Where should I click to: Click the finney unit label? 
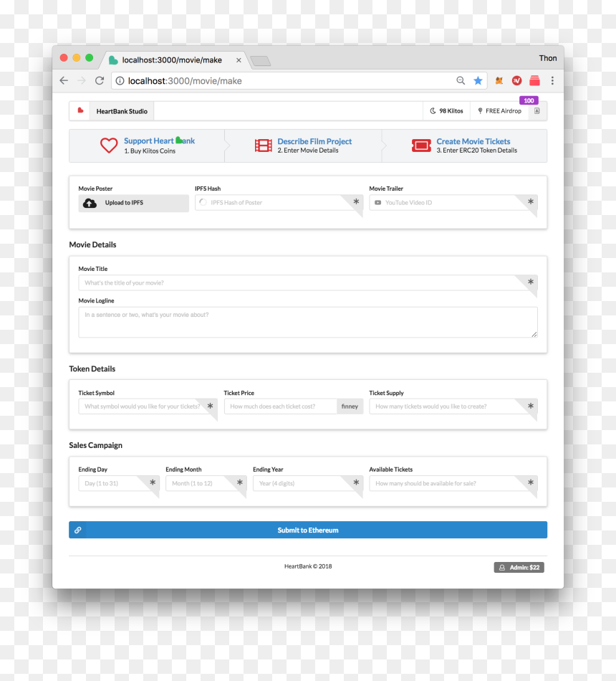[x=350, y=406]
